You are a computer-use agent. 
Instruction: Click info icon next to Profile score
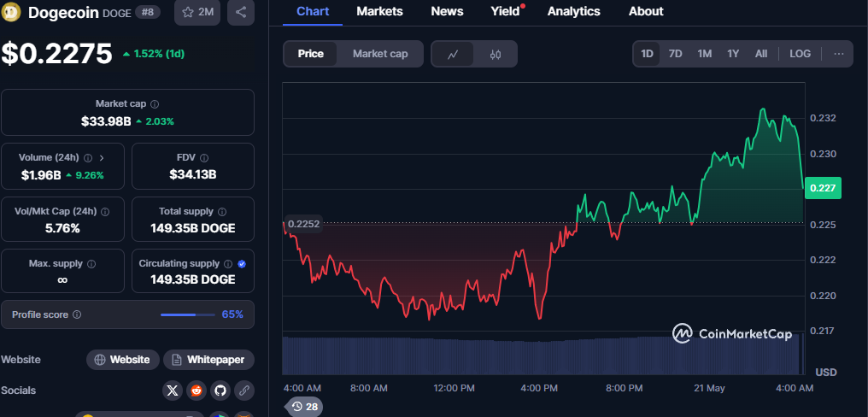tap(77, 314)
